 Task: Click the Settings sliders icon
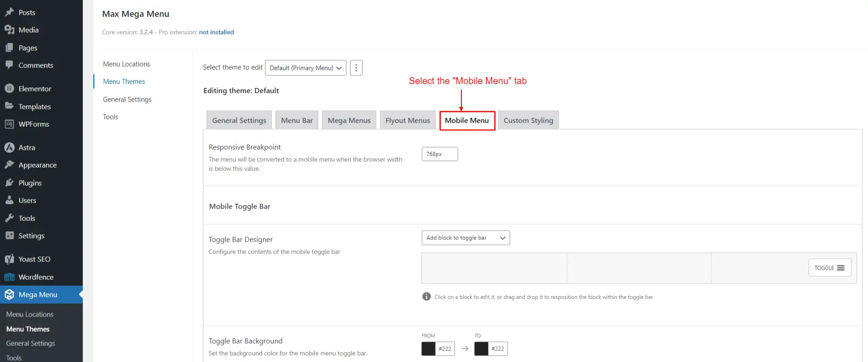9,235
